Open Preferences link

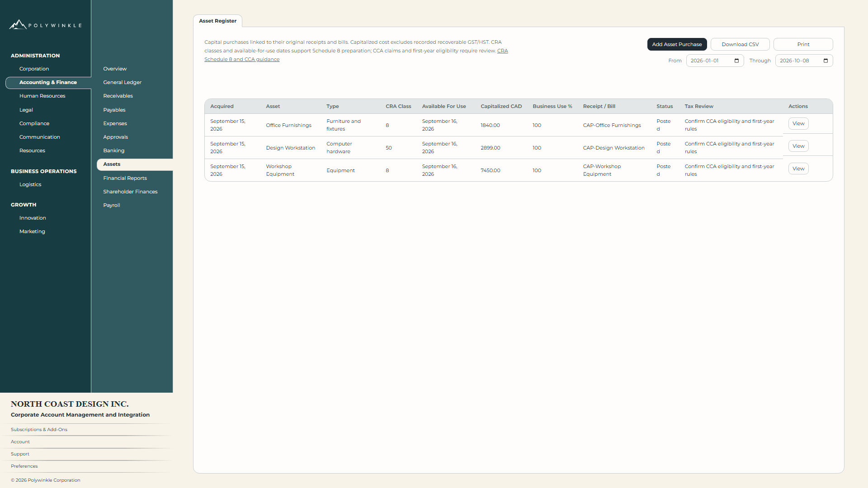click(x=24, y=466)
